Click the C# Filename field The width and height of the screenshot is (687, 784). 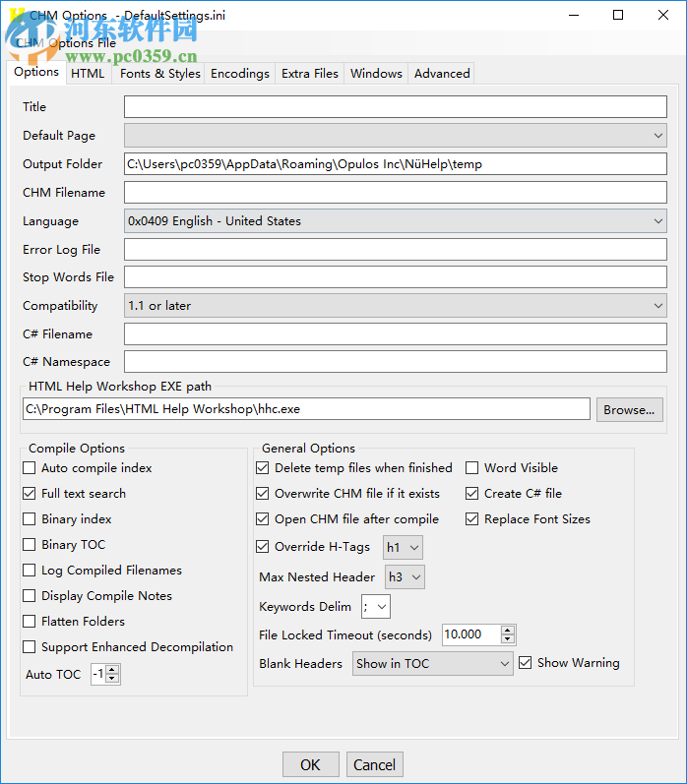pos(396,334)
